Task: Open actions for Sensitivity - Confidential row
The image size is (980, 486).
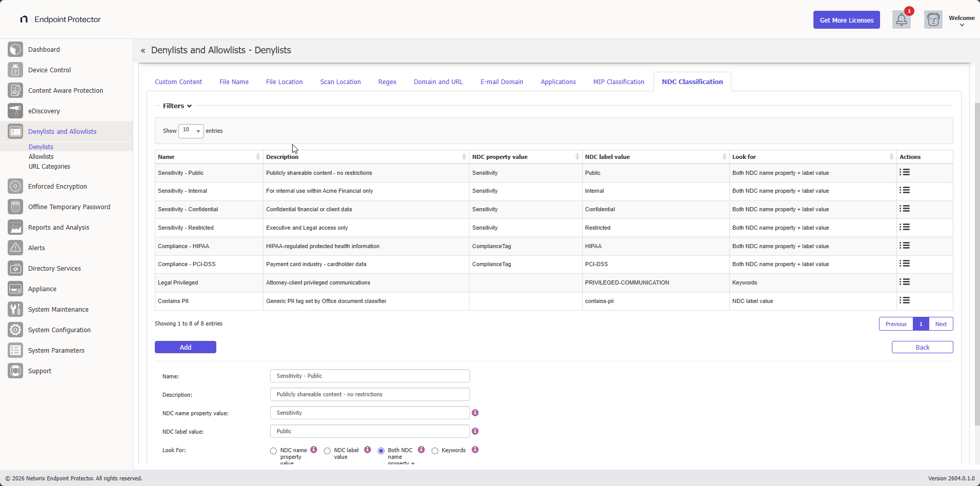Action: tap(905, 209)
